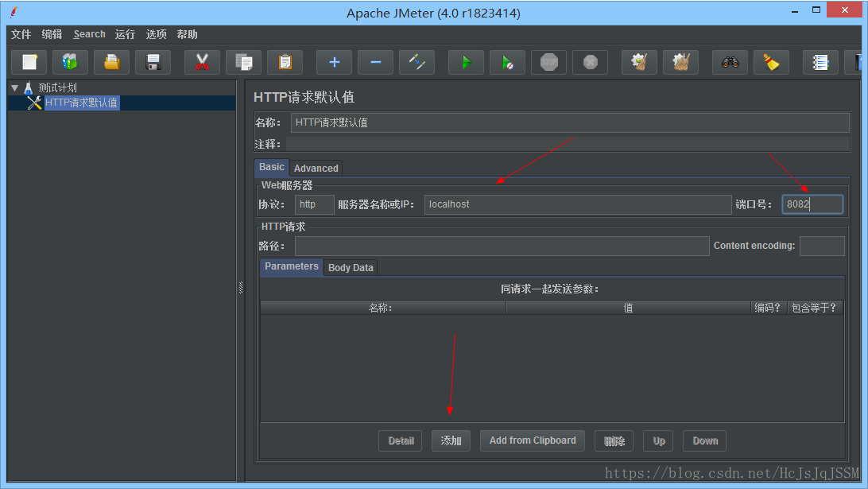Click the 编码? column header
868x489 pixels.
pos(769,308)
